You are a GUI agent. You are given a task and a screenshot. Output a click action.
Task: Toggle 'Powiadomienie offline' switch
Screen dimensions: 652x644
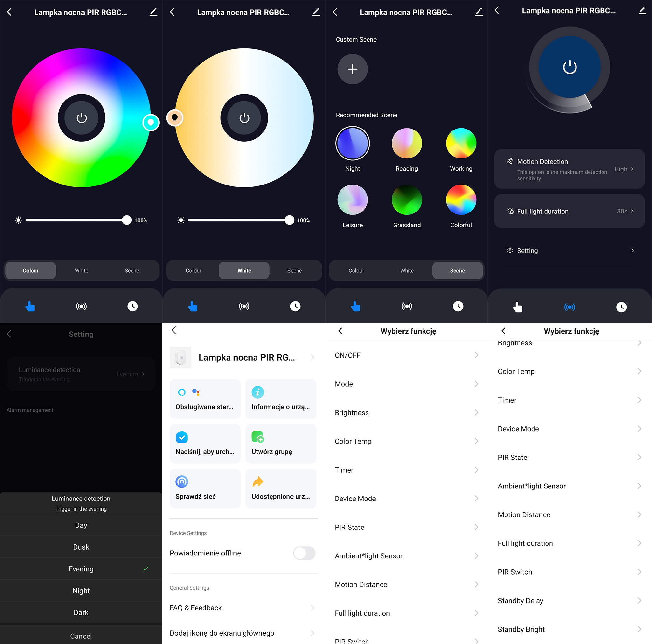tap(304, 553)
